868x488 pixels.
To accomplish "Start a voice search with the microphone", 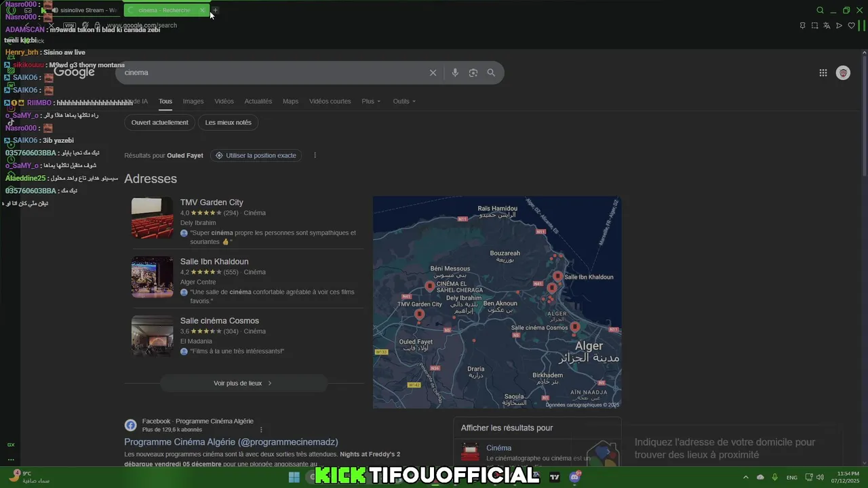I will (455, 73).
